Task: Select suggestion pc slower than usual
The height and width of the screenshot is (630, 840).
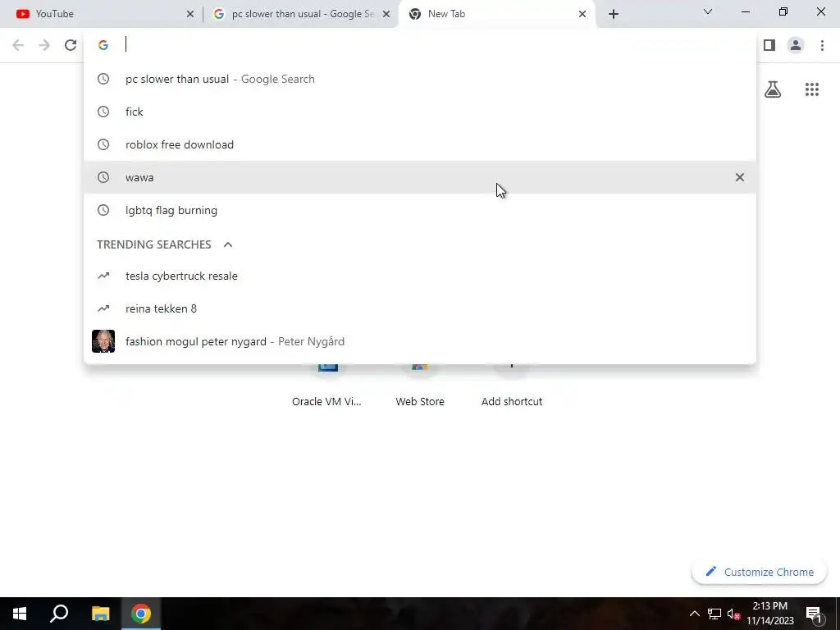Action: 420,79
